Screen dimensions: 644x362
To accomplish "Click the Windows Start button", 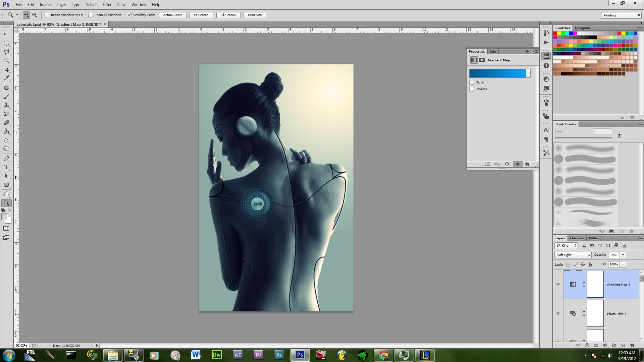I will 9,355.
